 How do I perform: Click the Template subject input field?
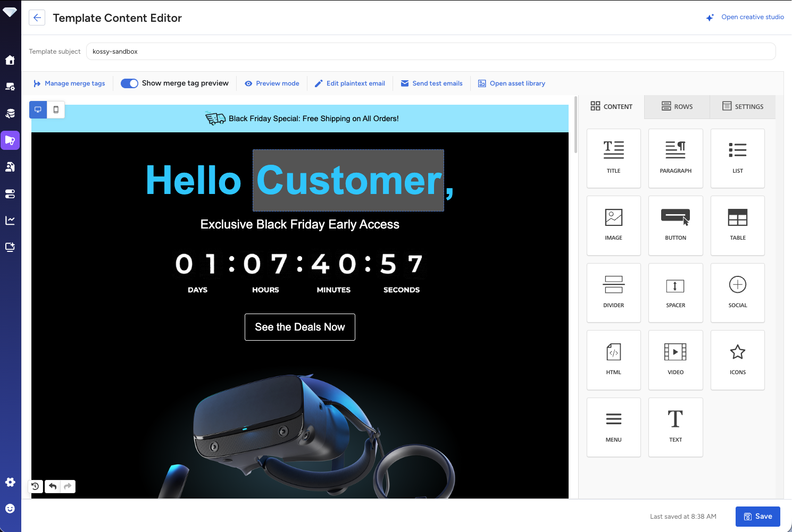point(430,52)
